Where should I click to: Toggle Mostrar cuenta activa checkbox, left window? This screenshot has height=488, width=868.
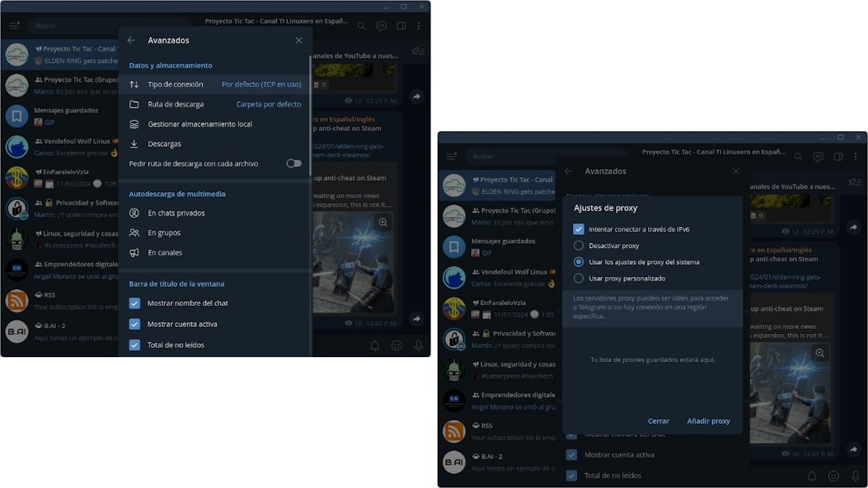tap(135, 324)
